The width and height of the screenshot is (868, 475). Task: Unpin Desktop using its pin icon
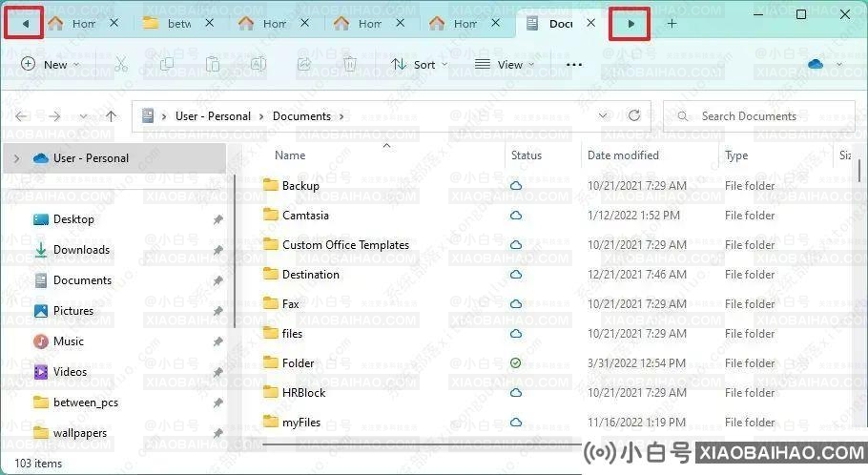pyautogui.click(x=218, y=219)
